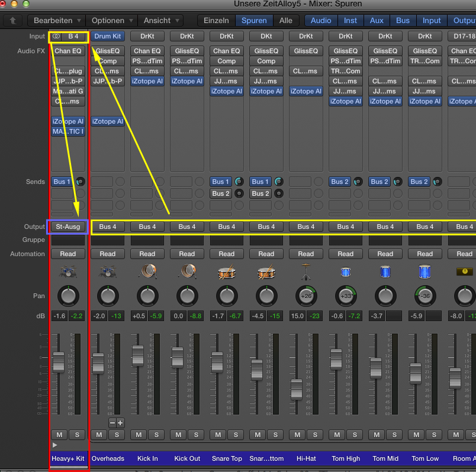Click the Tom High Bus 2 send knob

(x=358, y=182)
